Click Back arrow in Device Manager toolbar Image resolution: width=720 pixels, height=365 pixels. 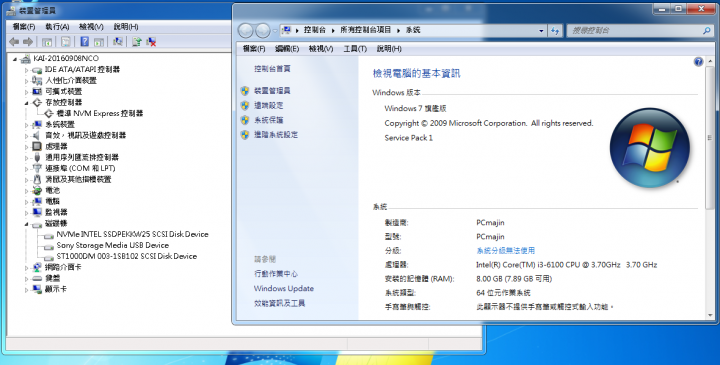[14, 42]
